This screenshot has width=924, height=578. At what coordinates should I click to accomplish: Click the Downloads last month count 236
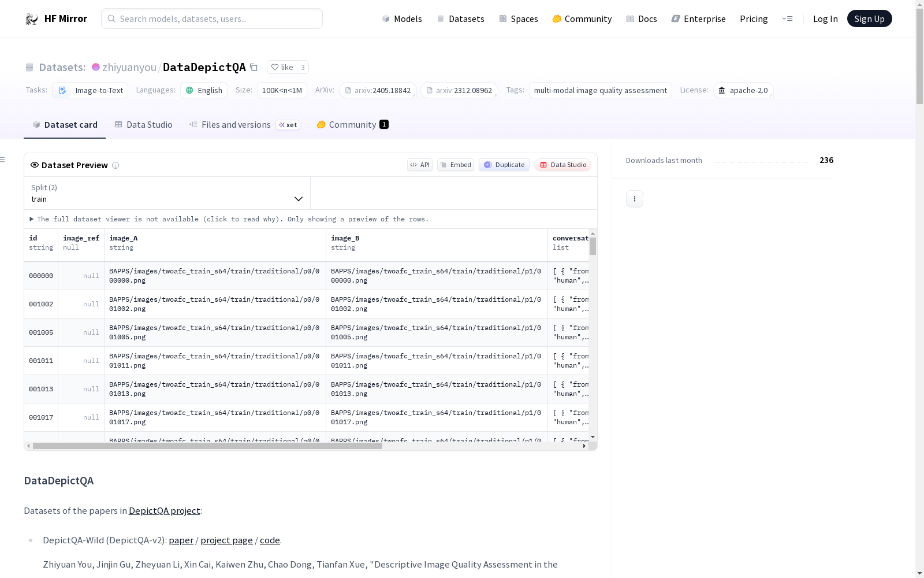(826, 160)
